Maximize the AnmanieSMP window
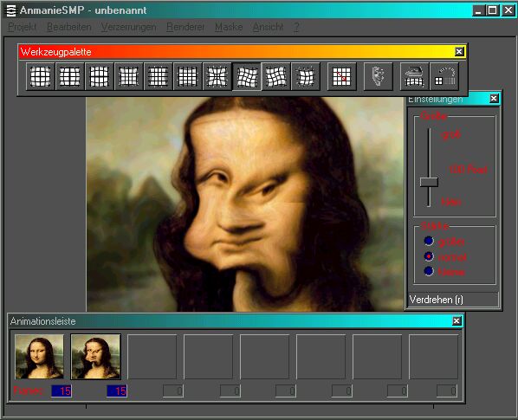The height and width of the screenshot is (420, 518). (x=492, y=10)
